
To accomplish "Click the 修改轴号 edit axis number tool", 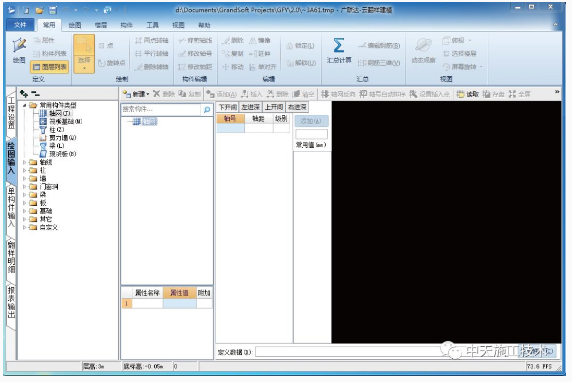I will point(195,54).
